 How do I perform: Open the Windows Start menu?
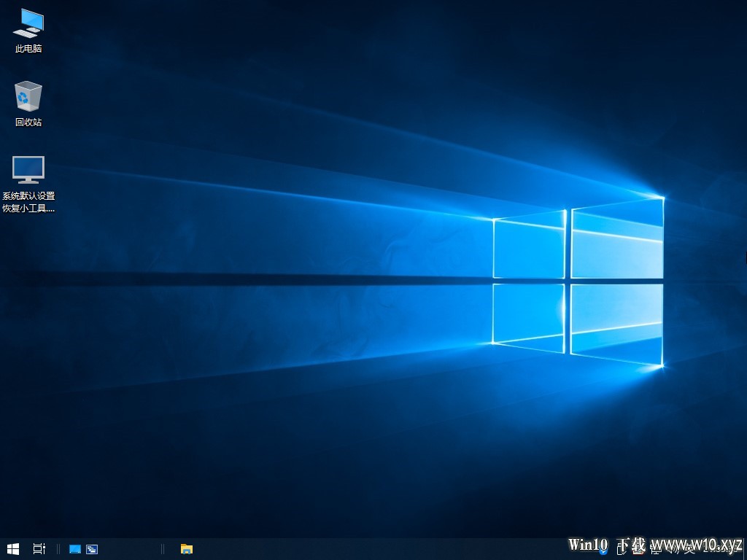[x=12, y=549]
